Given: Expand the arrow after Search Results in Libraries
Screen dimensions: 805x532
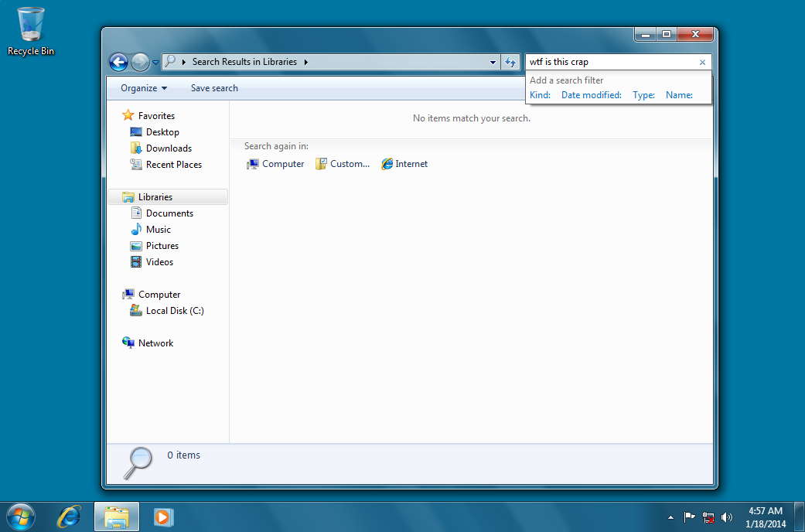Looking at the screenshot, I should [x=306, y=62].
